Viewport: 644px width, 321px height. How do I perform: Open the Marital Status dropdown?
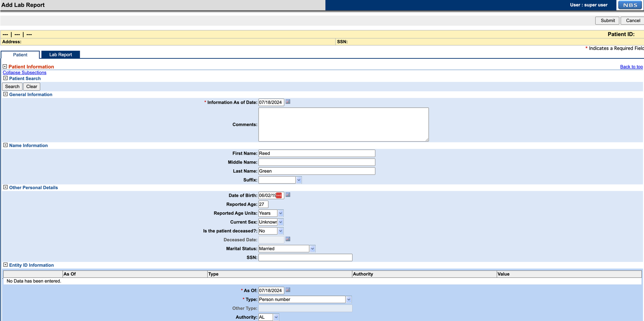(x=312, y=249)
